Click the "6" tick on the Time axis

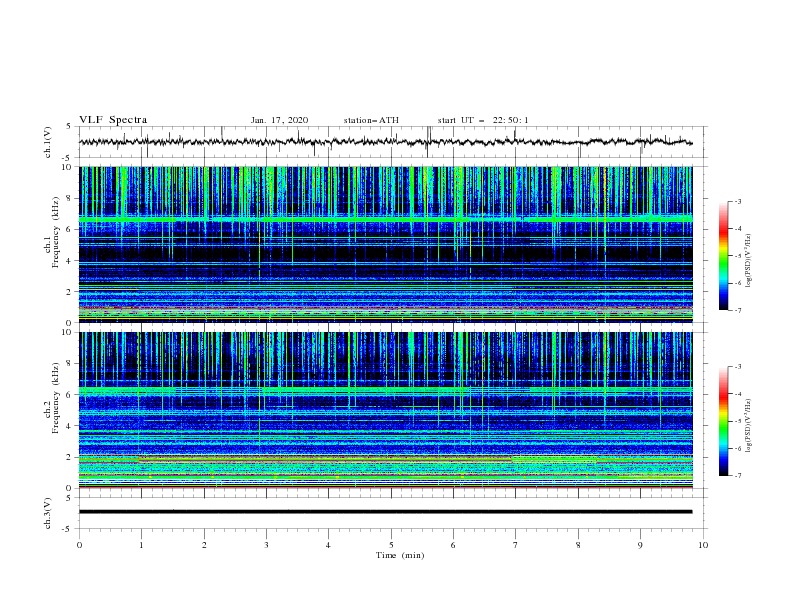pyautogui.click(x=453, y=545)
